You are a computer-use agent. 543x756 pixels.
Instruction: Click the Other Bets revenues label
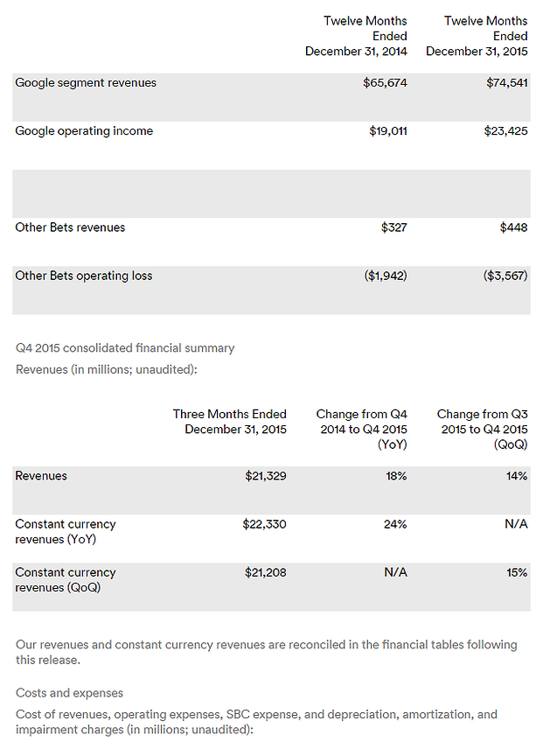pos(70,227)
